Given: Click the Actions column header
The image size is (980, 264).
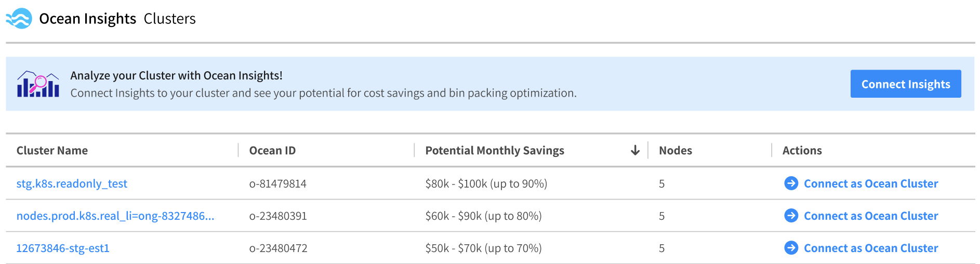Looking at the screenshot, I should pyautogui.click(x=802, y=151).
